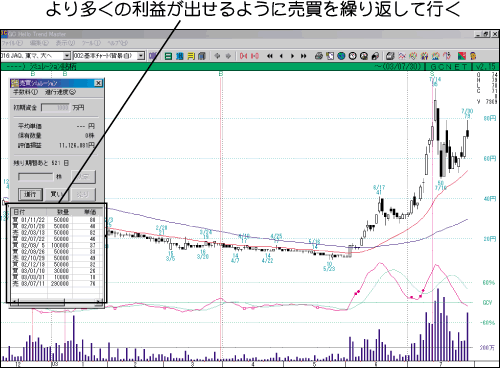Open the 手数料 menu in simulation dialog

(25, 92)
